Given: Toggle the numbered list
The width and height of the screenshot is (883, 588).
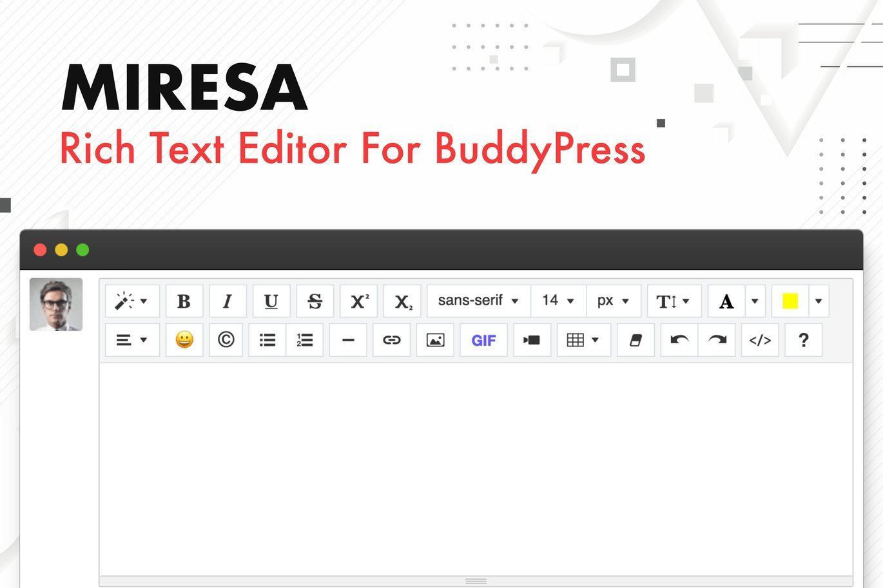Looking at the screenshot, I should pos(304,340).
